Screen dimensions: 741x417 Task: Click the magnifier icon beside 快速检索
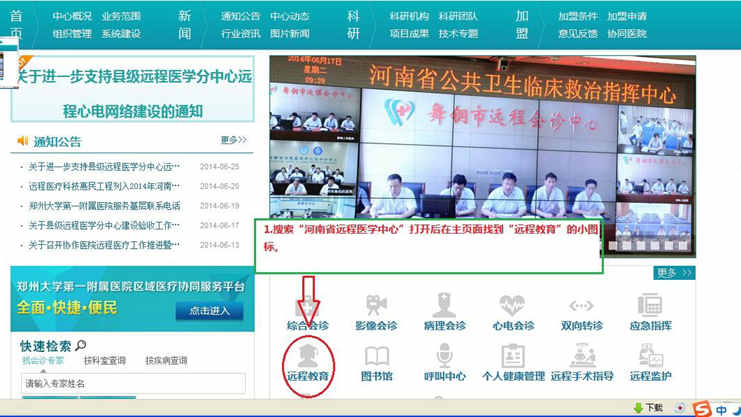pos(81,346)
